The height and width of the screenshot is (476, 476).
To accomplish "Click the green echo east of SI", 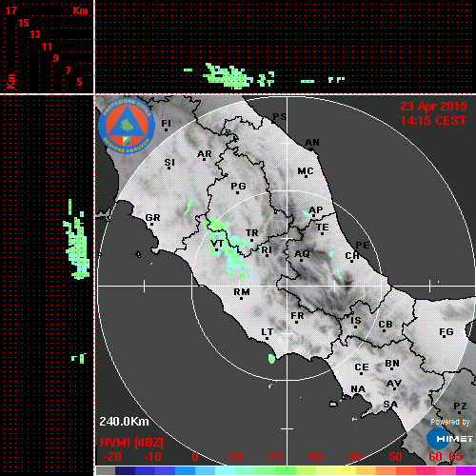I will [188, 207].
